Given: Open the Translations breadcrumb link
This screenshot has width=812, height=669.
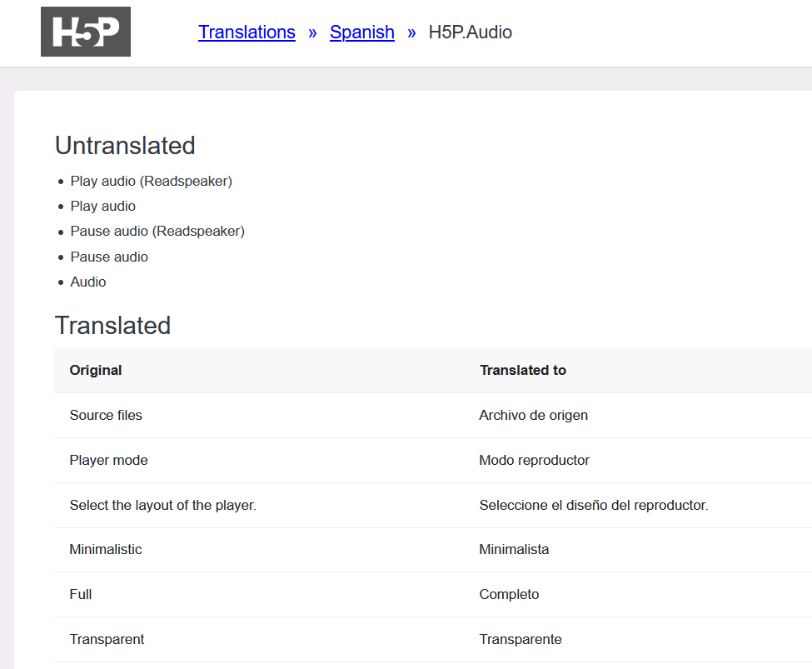Looking at the screenshot, I should (x=247, y=32).
